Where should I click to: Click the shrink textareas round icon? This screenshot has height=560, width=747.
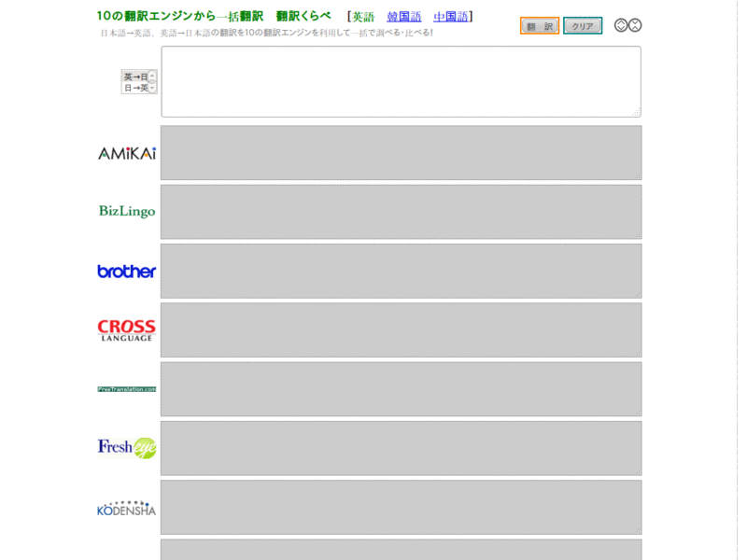click(635, 25)
